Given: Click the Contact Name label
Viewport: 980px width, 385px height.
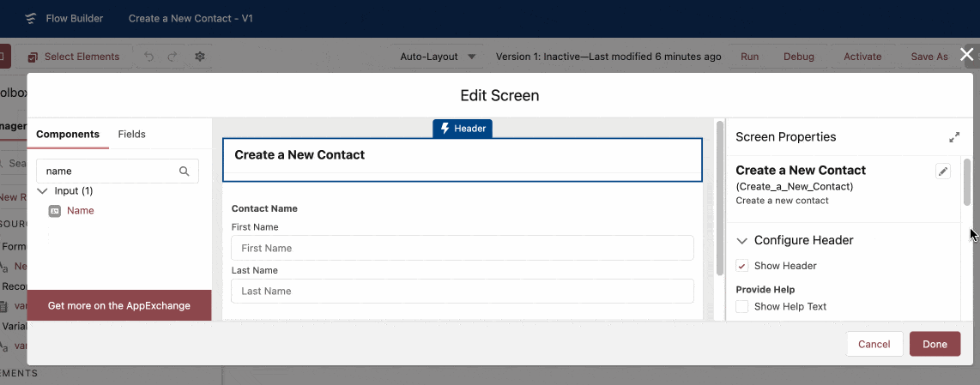Looking at the screenshot, I should [264, 208].
